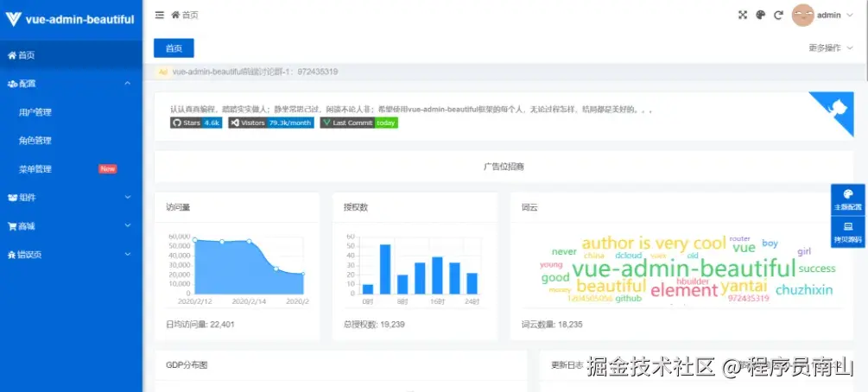
Task: Open the 更多操作 dropdown
Action: [831, 48]
